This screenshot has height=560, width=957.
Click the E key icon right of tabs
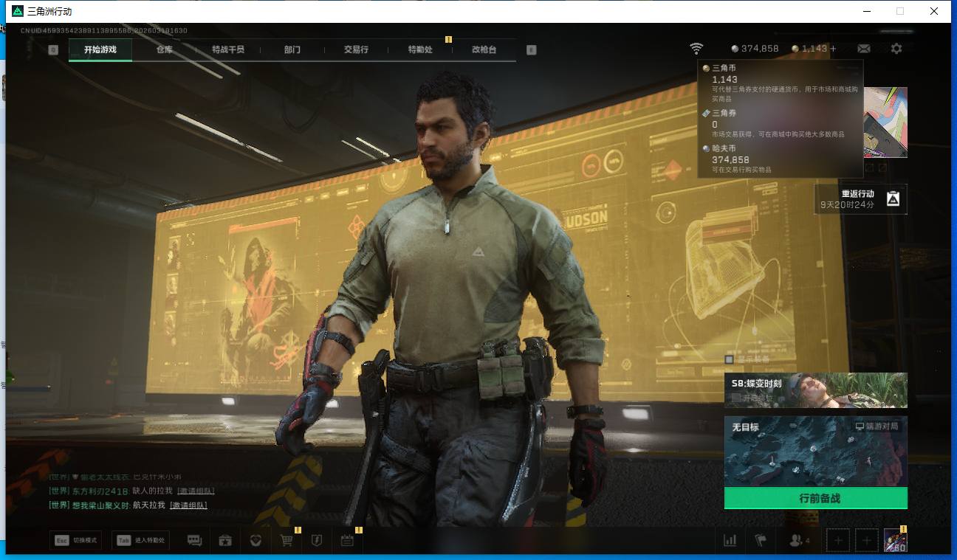pos(531,50)
